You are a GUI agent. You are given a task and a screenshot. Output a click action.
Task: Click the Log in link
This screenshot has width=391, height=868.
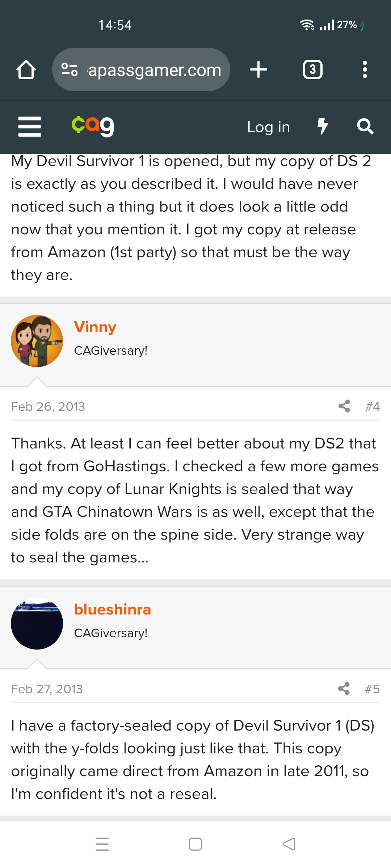(268, 127)
